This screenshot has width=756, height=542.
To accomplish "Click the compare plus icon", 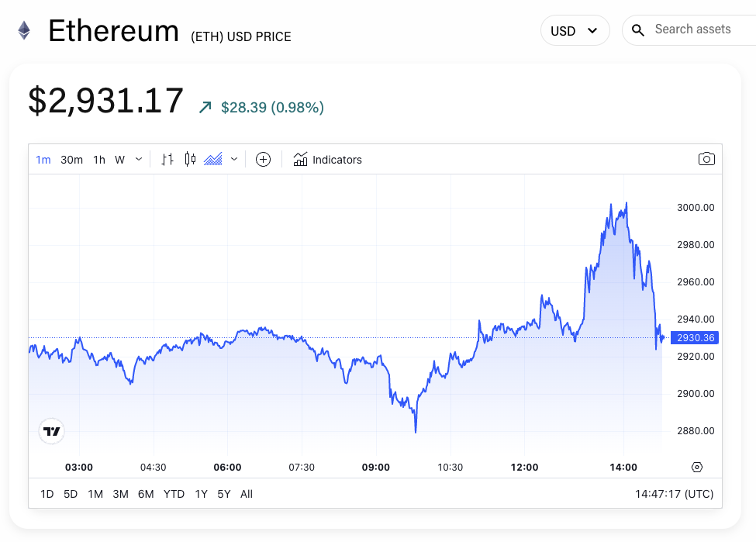I will click(x=263, y=159).
